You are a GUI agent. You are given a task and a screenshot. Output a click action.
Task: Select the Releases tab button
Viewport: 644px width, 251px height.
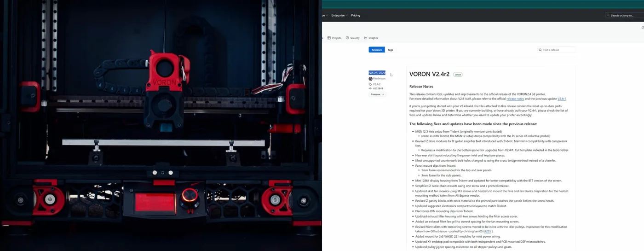376,50
